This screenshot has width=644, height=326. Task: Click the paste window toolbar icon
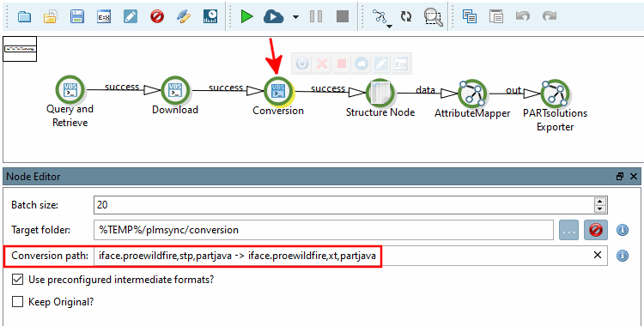(496, 16)
